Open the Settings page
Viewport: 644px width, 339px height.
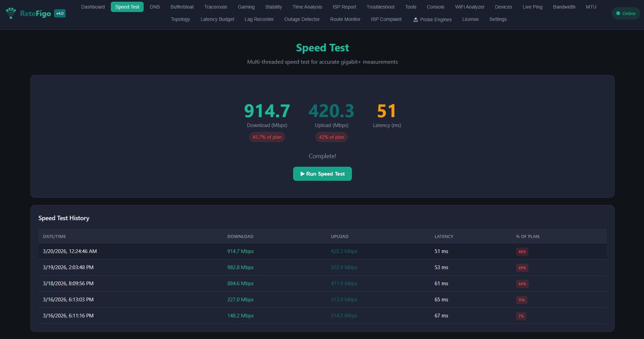pos(498,19)
